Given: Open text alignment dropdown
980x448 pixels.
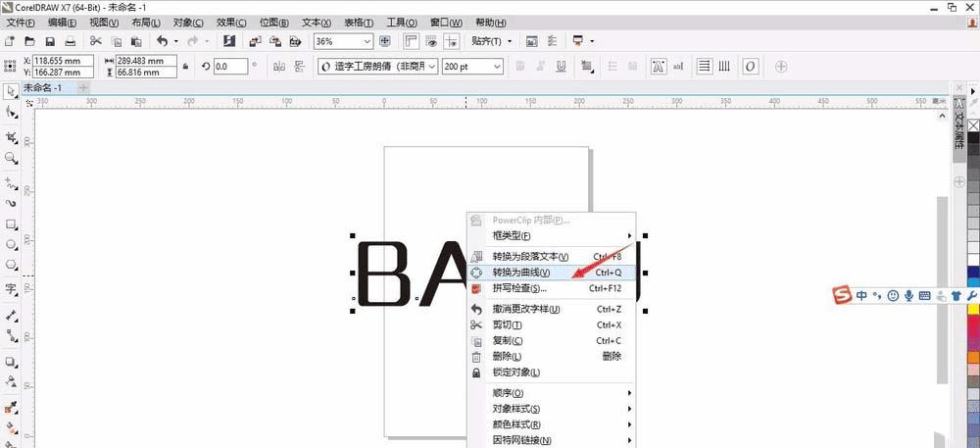Looking at the screenshot, I should (587, 66).
